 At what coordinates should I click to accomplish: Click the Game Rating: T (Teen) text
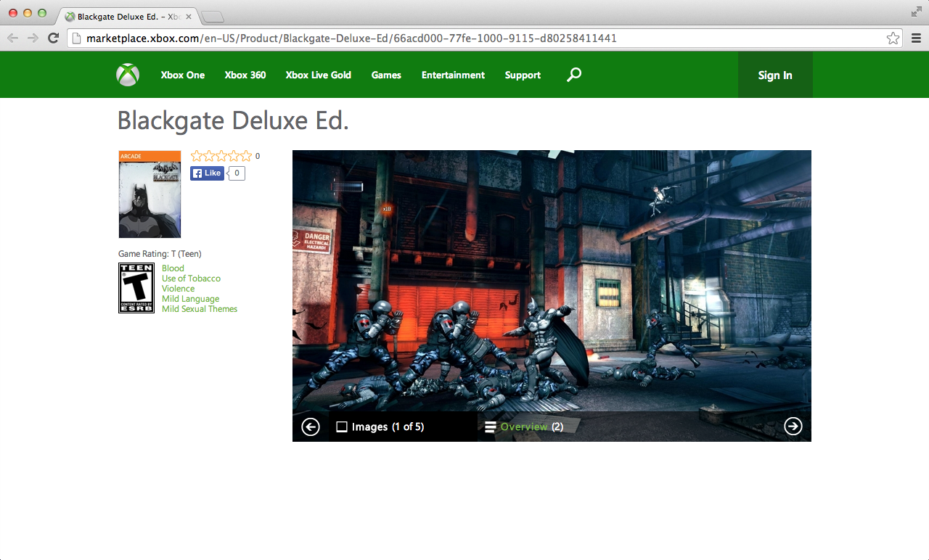pos(160,254)
